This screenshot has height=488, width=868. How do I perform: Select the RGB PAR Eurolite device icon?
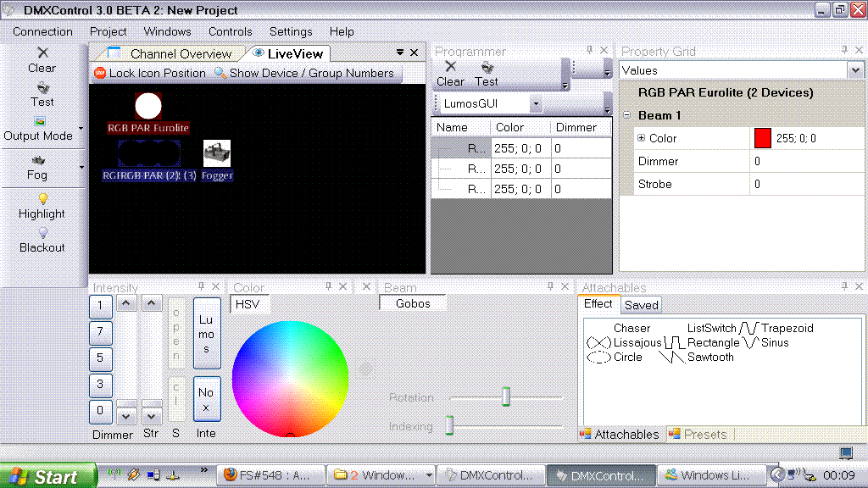[x=148, y=106]
